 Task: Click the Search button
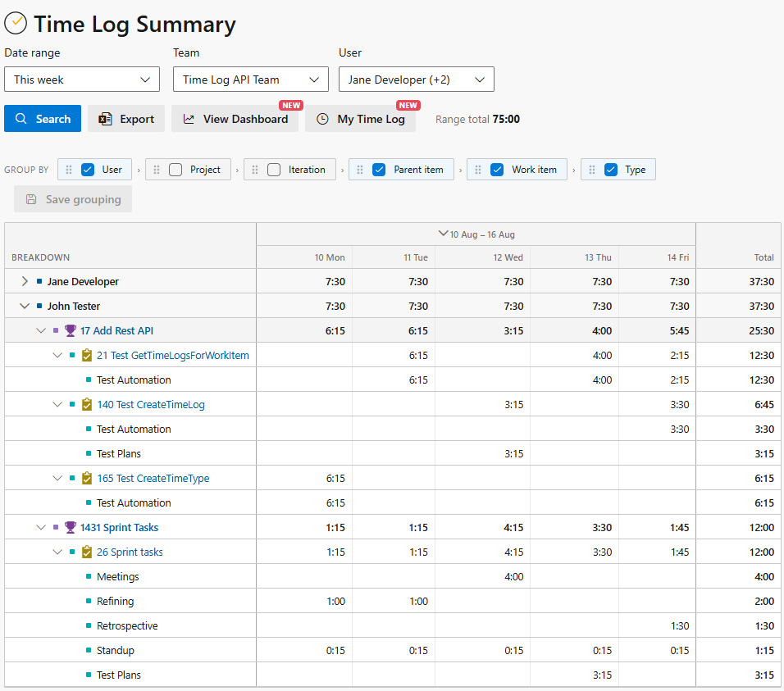43,119
